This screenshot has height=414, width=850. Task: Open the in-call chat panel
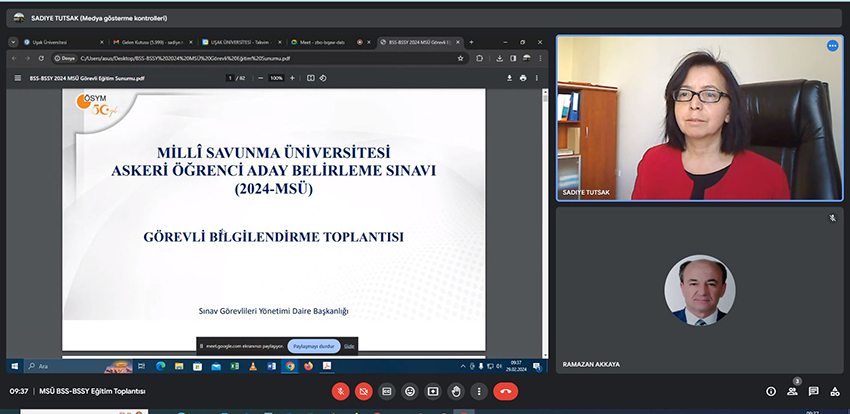coord(814,391)
